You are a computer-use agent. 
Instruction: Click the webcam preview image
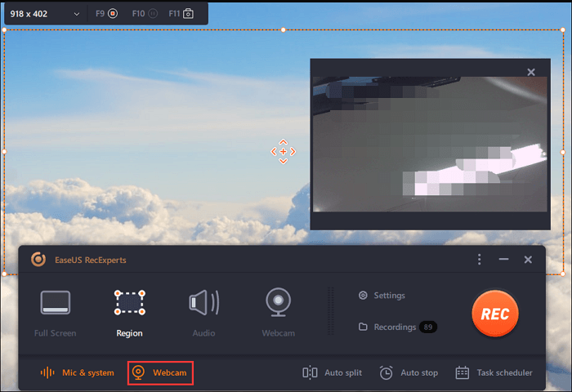[x=430, y=144]
